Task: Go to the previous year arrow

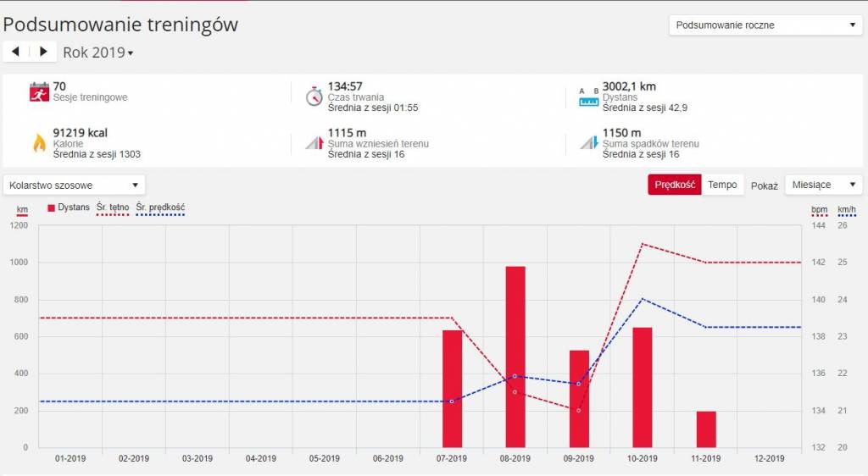Action: click(x=15, y=52)
